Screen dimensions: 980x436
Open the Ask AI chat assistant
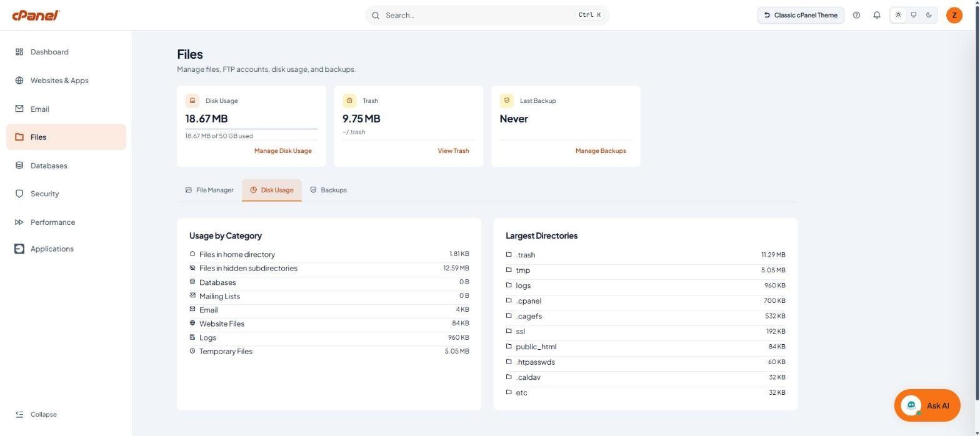927,405
